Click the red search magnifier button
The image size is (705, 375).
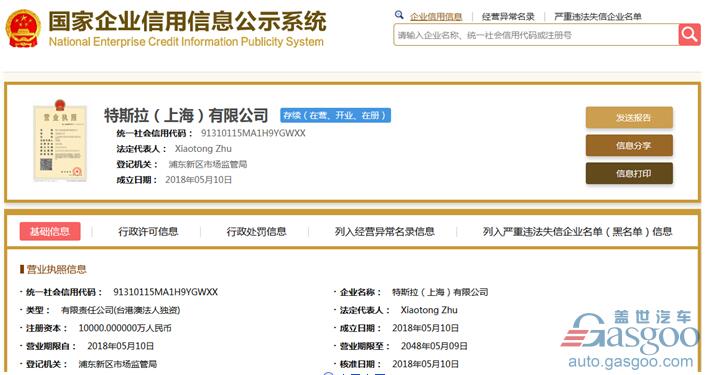pos(689,35)
